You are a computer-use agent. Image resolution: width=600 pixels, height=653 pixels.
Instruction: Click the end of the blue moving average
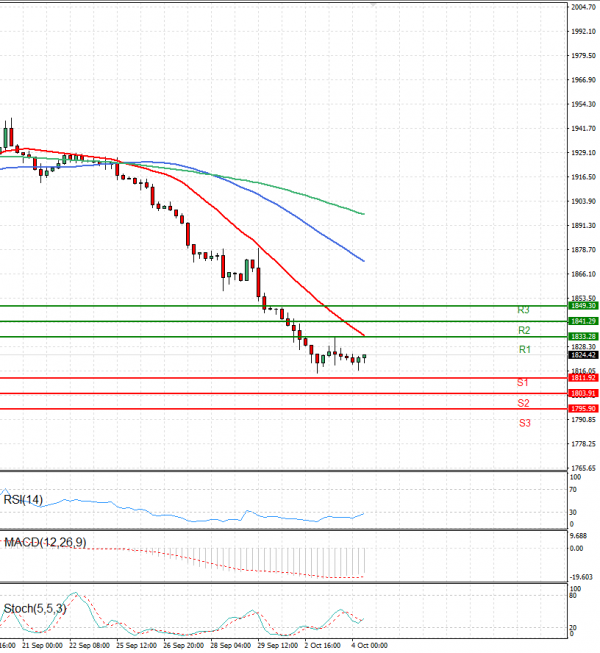tap(364, 261)
